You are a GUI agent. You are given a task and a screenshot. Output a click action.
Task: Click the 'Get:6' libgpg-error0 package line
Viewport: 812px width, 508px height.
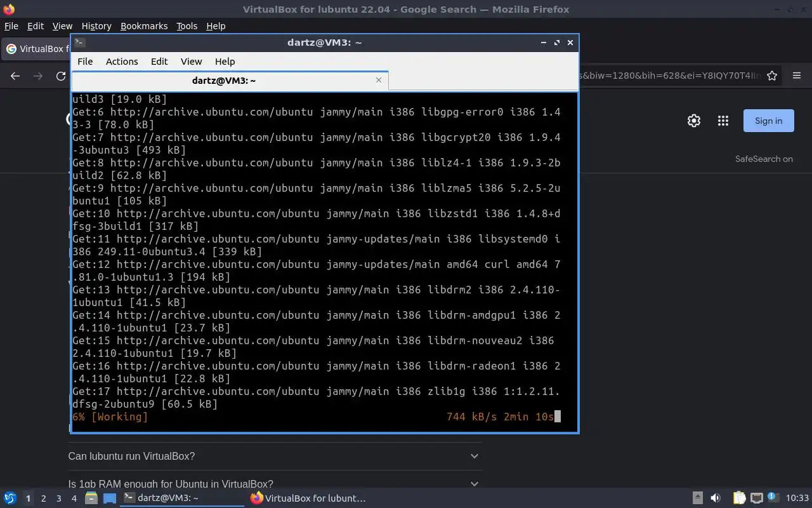tap(316, 118)
